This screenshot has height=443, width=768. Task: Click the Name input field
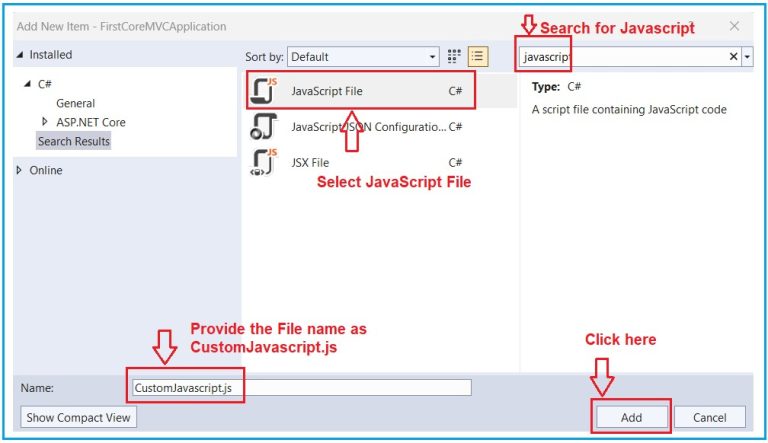(x=300, y=387)
